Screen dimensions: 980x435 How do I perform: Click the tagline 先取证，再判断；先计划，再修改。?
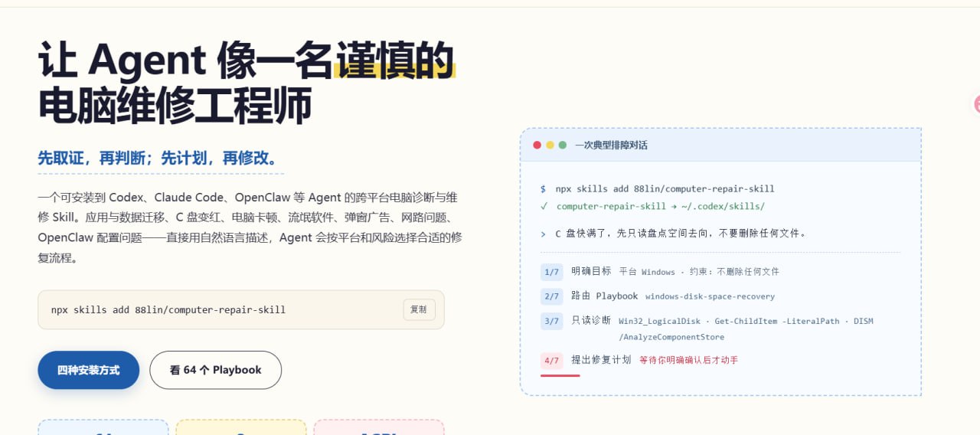click(x=161, y=159)
